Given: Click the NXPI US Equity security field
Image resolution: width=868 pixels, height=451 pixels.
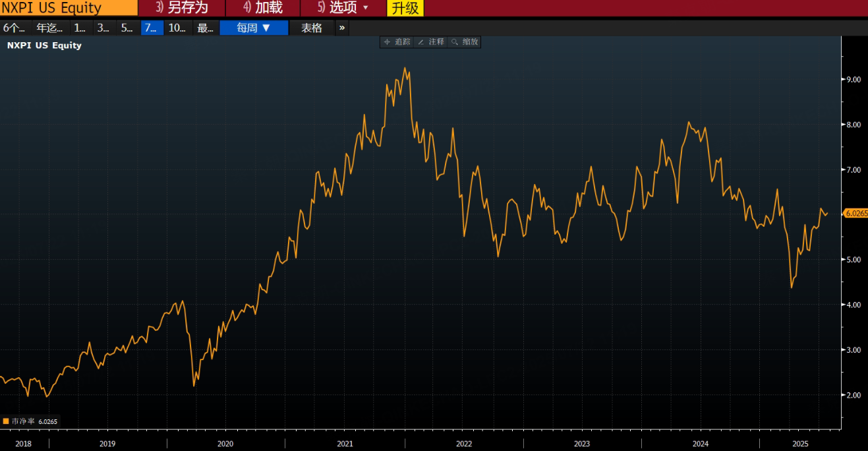Looking at the screenshot, I should click(x=69, y=8).
